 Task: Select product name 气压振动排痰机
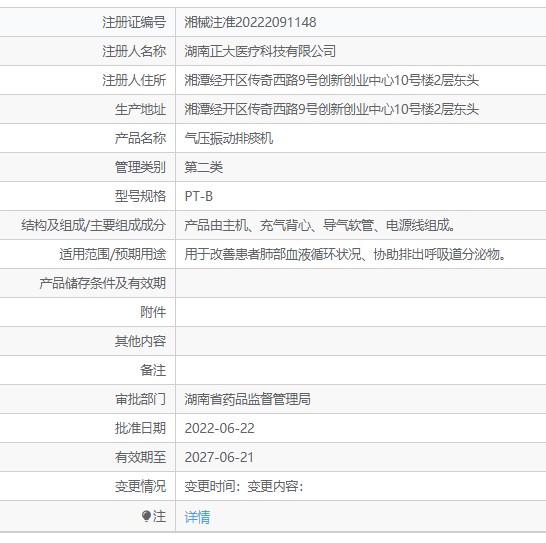click(228, 138)
